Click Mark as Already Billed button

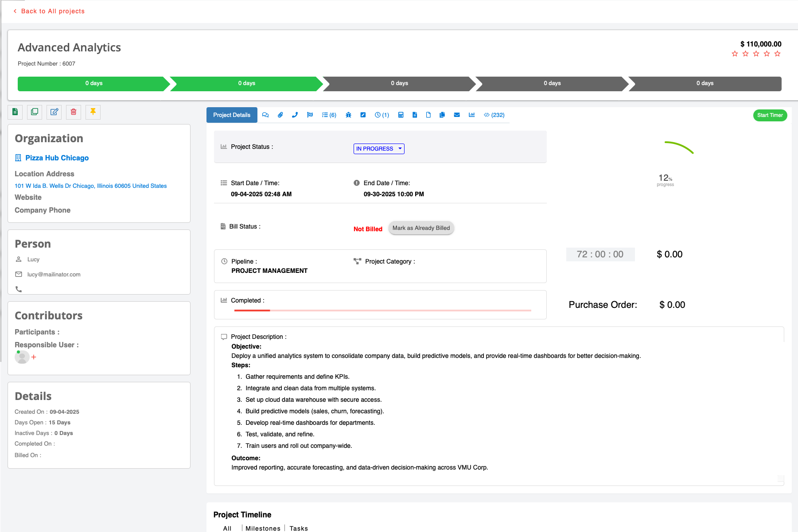(421, 228)
